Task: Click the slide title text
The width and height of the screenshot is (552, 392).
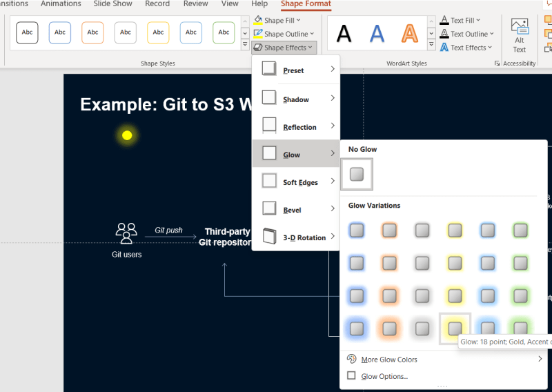Action: [x=166, y=104]
